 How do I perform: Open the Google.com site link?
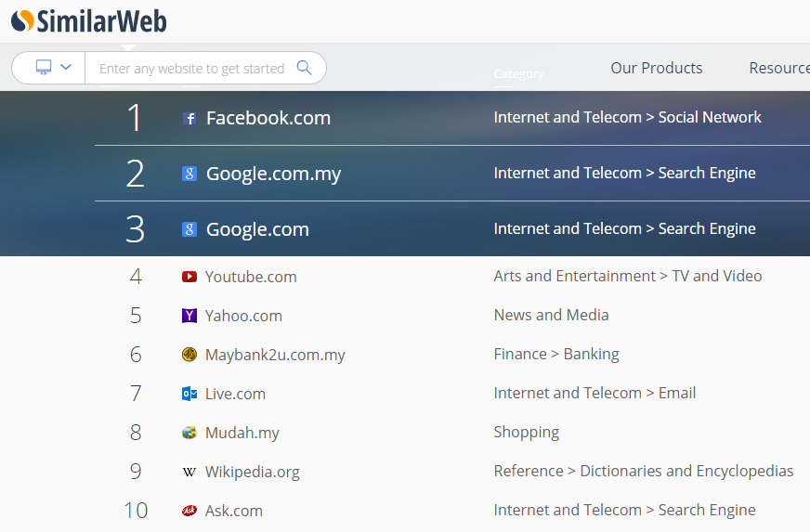coord(257,229)
